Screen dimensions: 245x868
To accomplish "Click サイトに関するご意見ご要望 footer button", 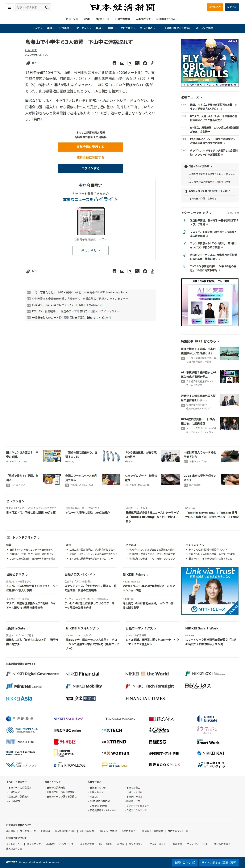I will pyautogui.click(x=219, y=863).
